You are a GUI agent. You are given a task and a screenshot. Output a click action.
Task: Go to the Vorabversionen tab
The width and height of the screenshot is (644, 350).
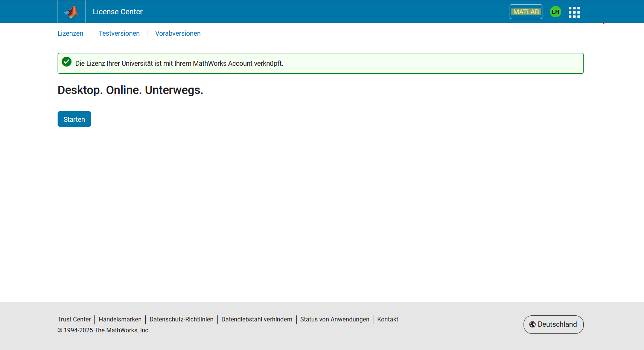pos(178,33)
